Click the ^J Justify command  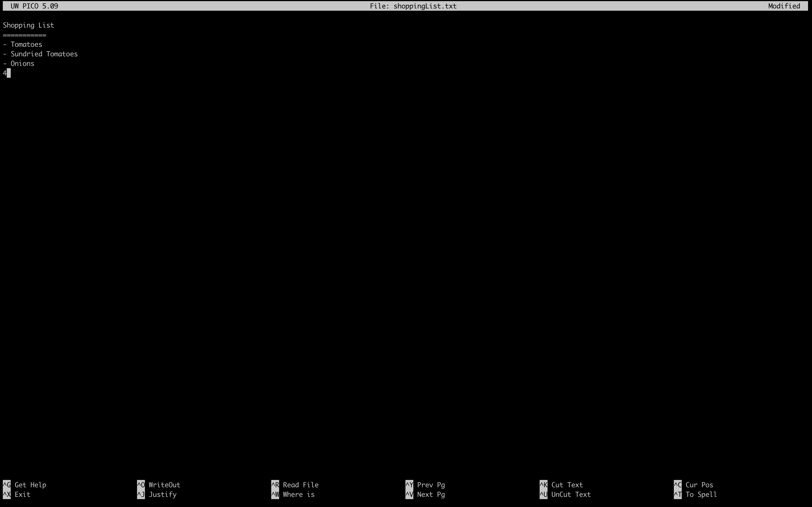157,495
